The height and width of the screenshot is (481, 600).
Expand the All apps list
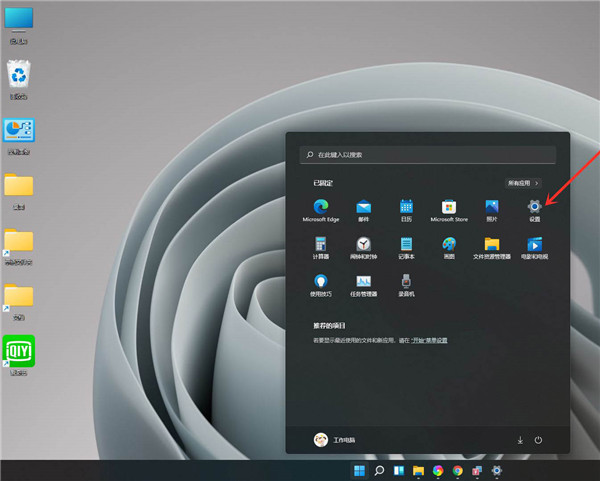coord(523,183)
